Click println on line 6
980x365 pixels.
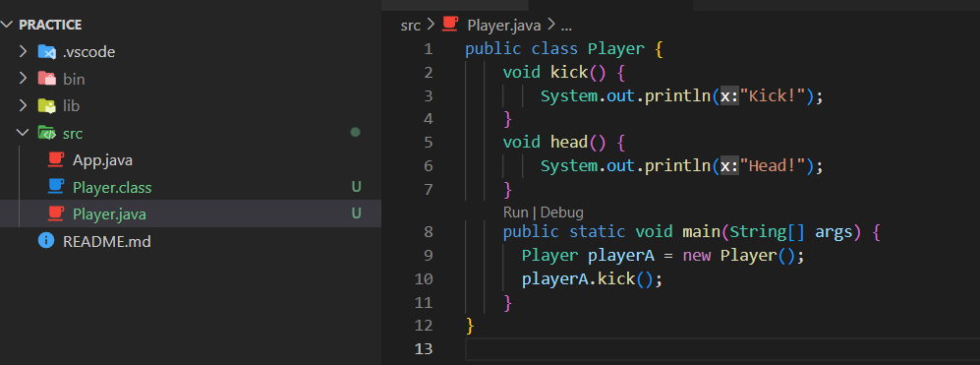coord(677,166)
